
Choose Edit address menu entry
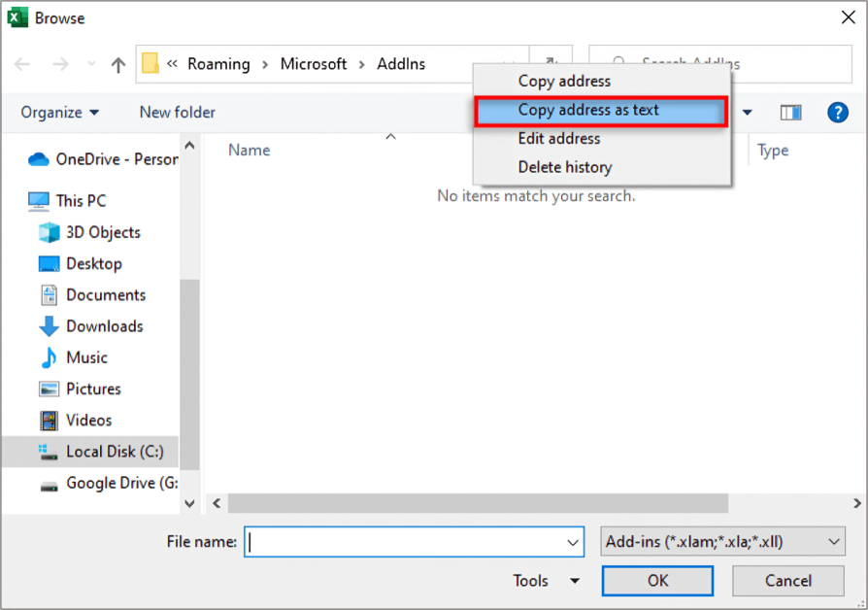click(602, 139)
